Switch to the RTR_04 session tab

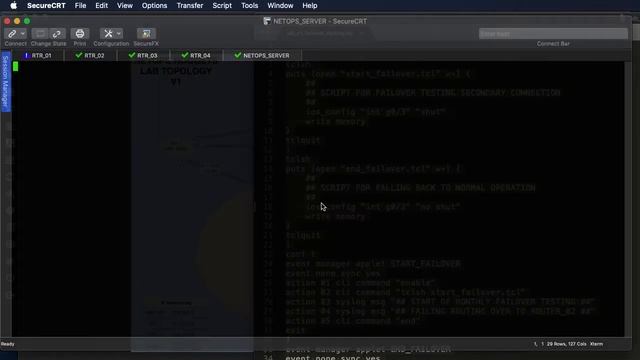196,56
